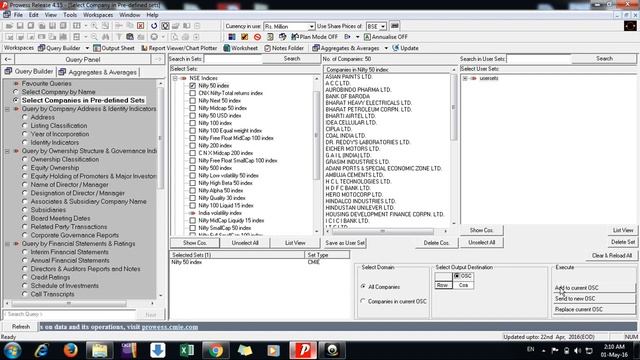Click the binoculars find icon in toolbar
Screen dimensions: 640x360
tap(105, 37)
